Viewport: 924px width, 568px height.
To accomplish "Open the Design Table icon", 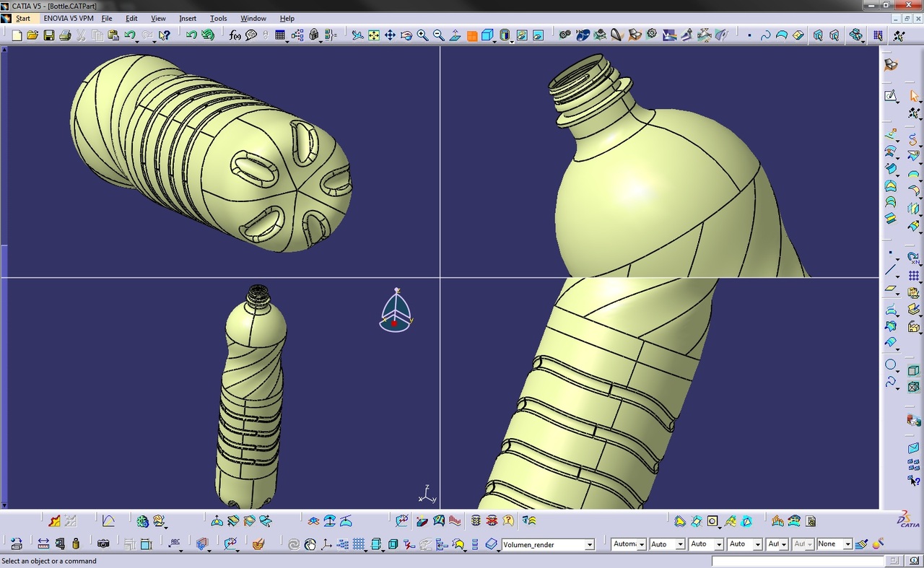I will [280, 35].
